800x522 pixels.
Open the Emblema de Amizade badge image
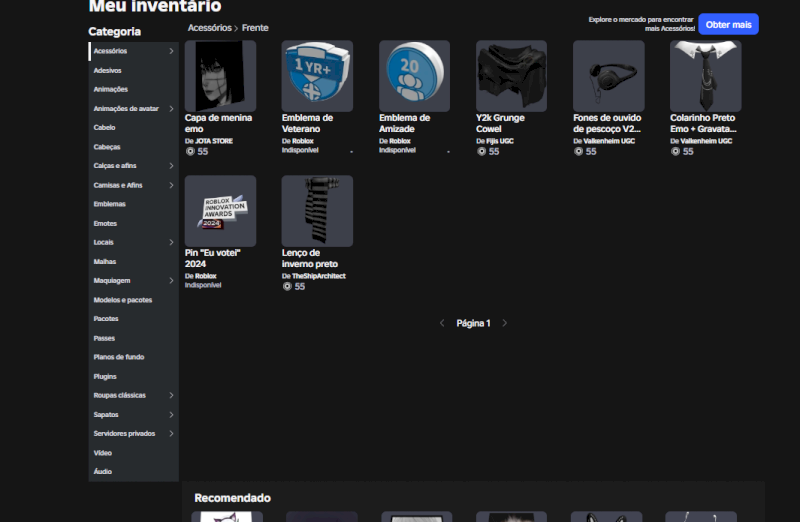414,76
